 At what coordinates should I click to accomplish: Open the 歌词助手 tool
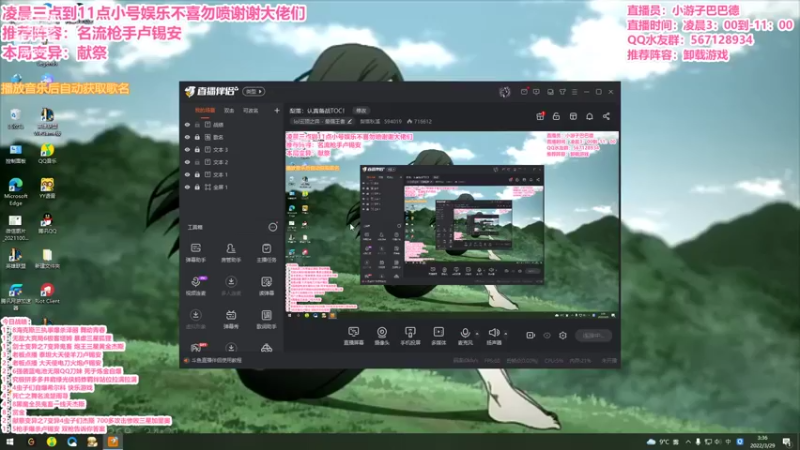[x=266, y=319]
